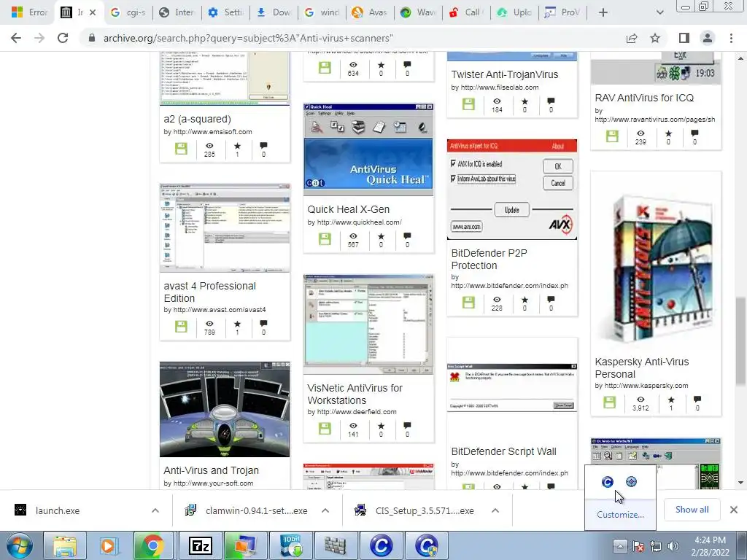Screen dimensions: 747x560
Task: Switch to the Upload tab
Action: tap(514, 12)
